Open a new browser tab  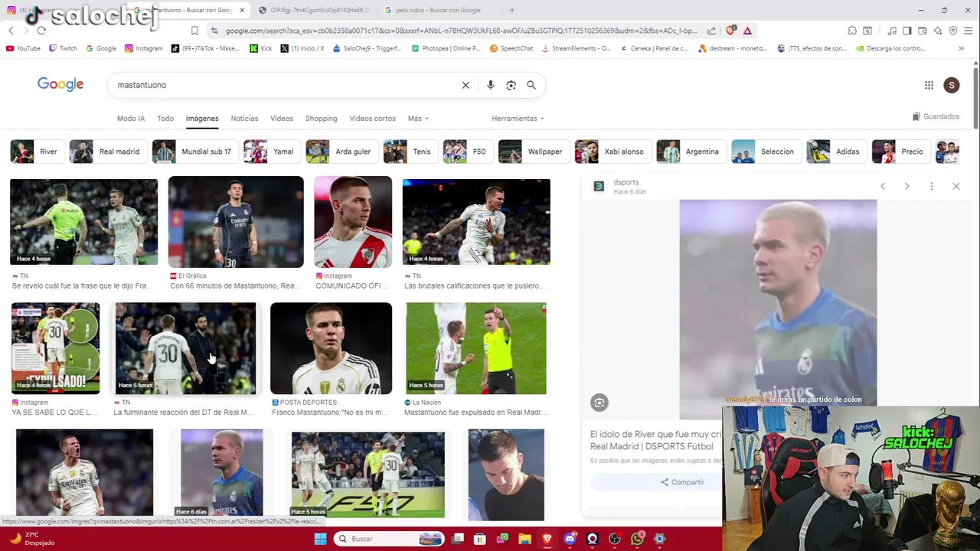(512, 10)
